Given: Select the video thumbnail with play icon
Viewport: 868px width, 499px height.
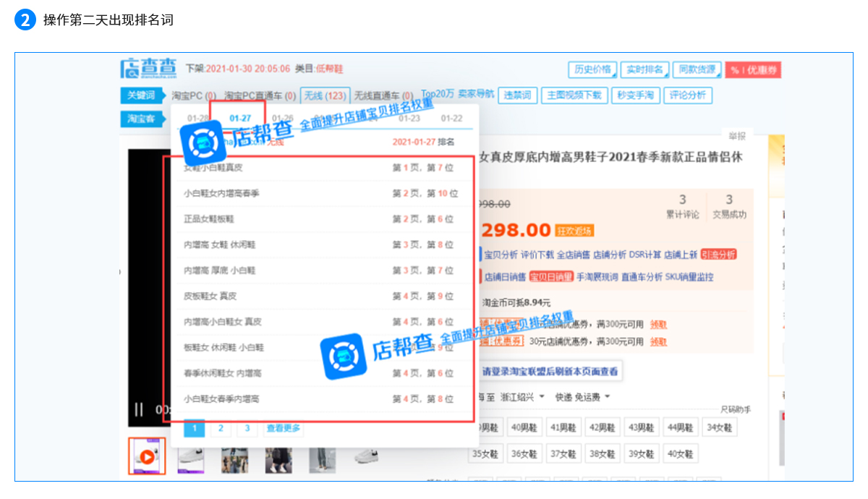Looking at the screenshot, I should (x=147, y=456).
